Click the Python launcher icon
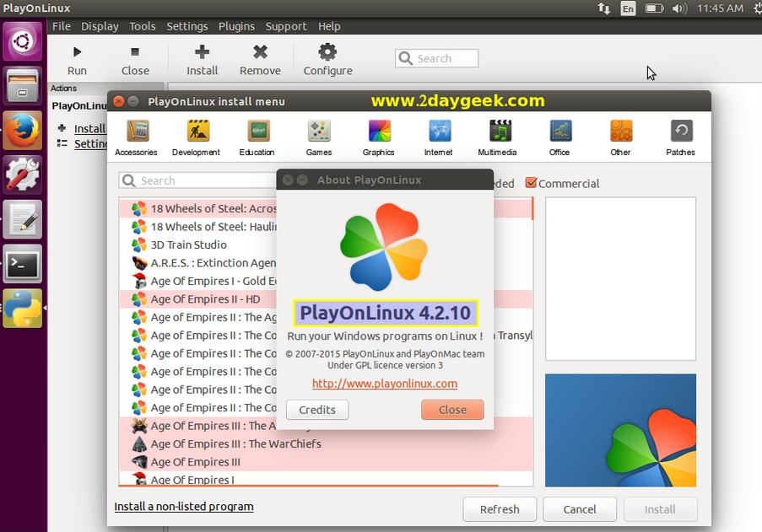 pyautogui.click(x=22, y=309)
